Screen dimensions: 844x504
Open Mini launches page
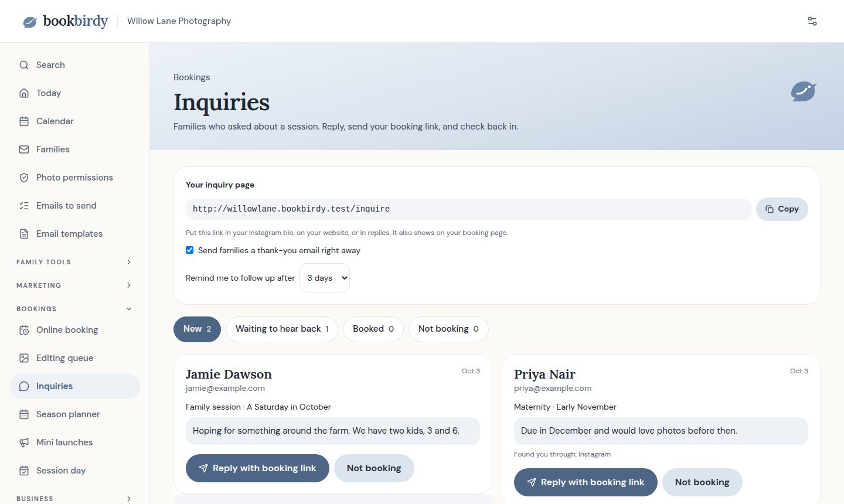tap(74, 442)
